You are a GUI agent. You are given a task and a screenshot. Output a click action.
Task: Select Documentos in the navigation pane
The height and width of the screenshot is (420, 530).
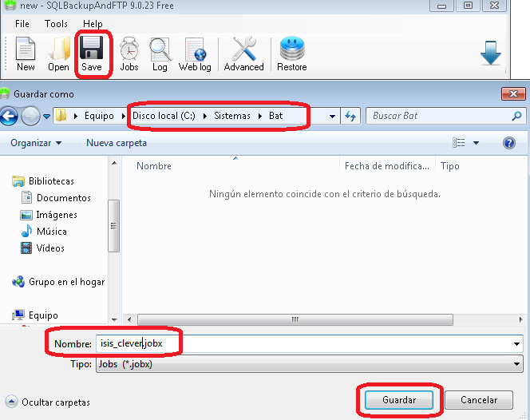(64, 198)
